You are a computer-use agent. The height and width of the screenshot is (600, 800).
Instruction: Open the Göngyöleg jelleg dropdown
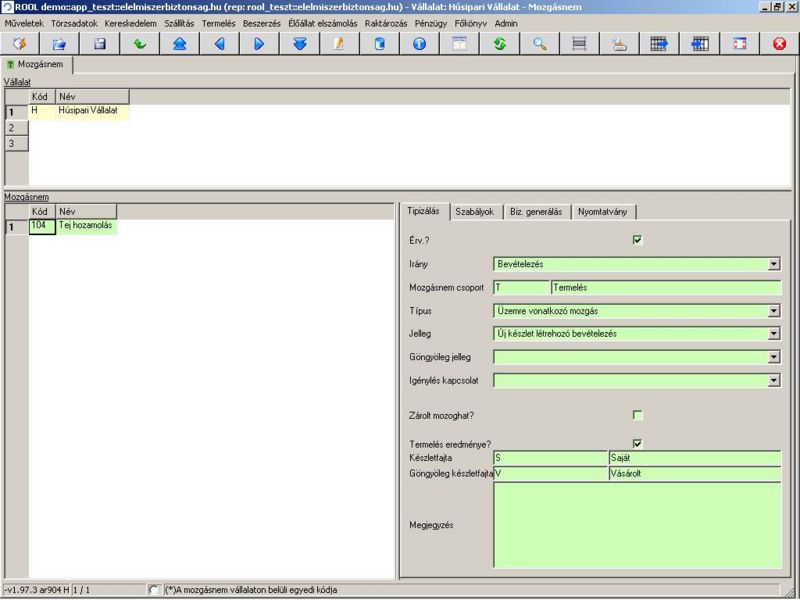773,357
